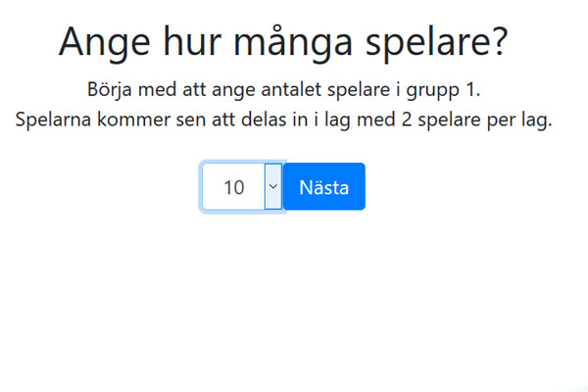The width and height of the screenshot is (588, 392).
Task: Click the line 'Spelarna kommer sen att delas in'
Action: pyautogui.click(x=283, y=120)
